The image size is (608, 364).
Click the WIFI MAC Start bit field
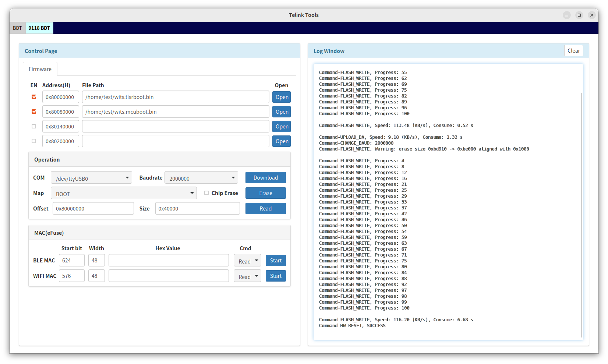[x=72, y=276]
